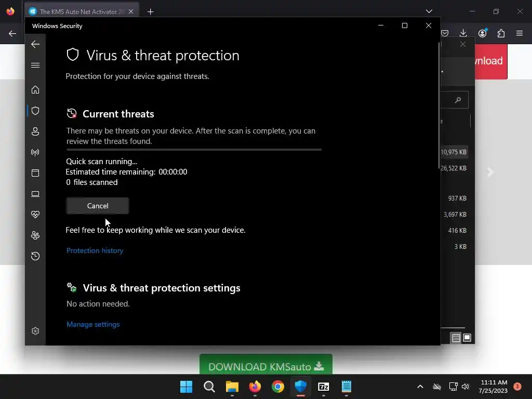Open Windows Security settings gear

coord(35,331)
